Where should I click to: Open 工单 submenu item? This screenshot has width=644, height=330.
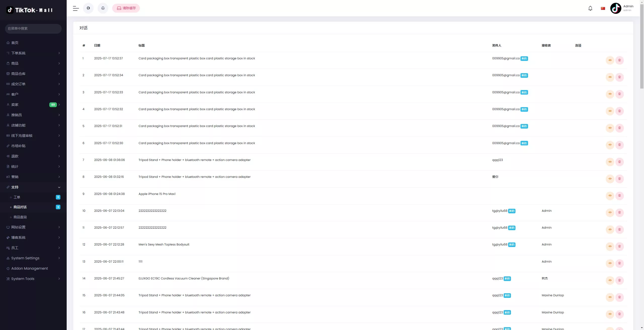(17, 197)
